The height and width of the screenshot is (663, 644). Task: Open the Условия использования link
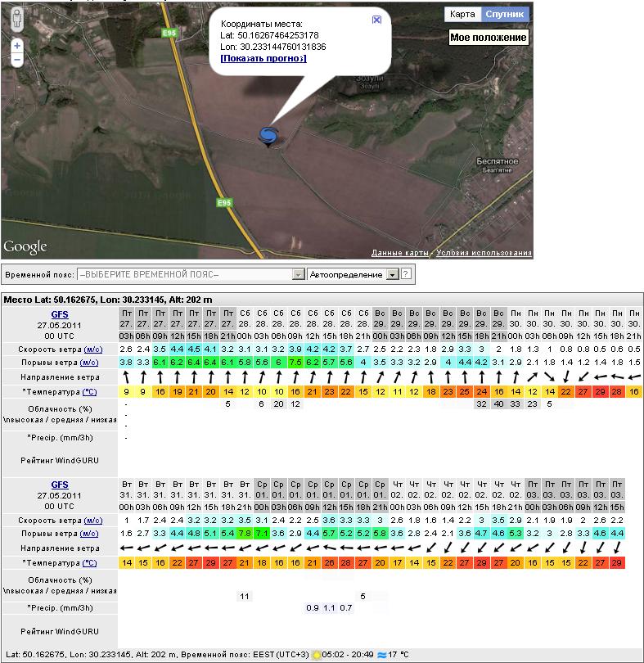(x=484, y=253)
